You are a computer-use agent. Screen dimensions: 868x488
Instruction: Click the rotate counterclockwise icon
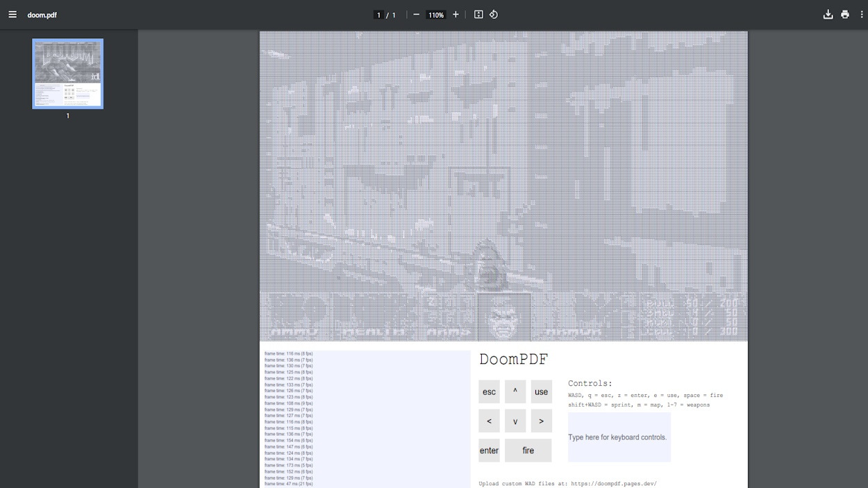coord(494,15)
